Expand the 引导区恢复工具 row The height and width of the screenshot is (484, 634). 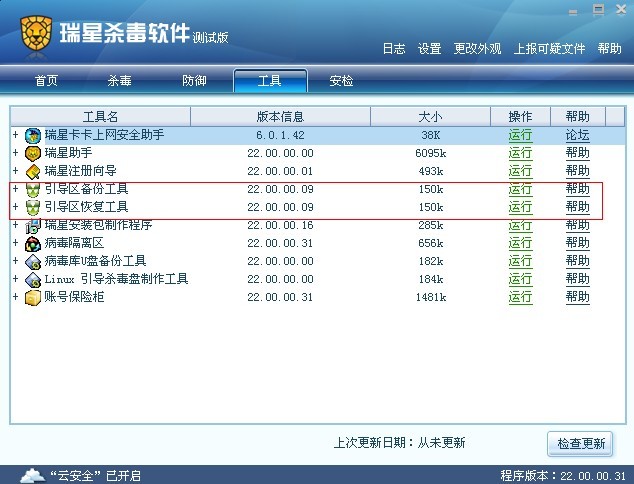point(15,207)
